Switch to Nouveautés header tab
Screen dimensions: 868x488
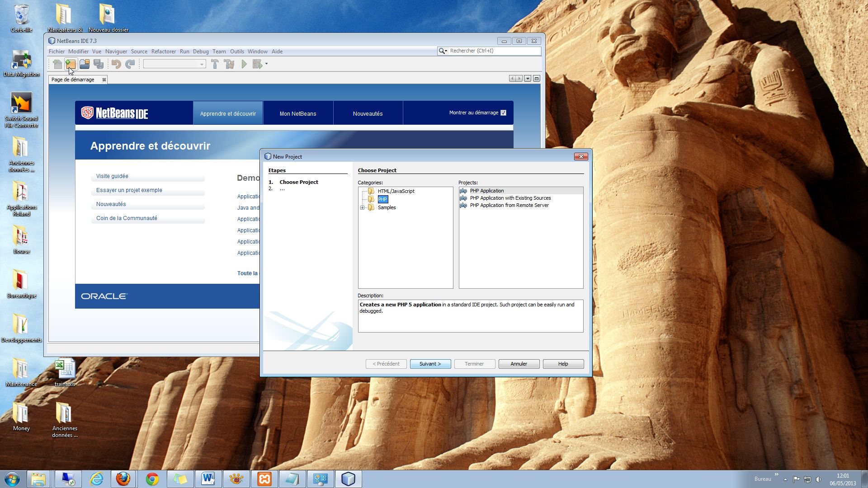tap(368, 113)
